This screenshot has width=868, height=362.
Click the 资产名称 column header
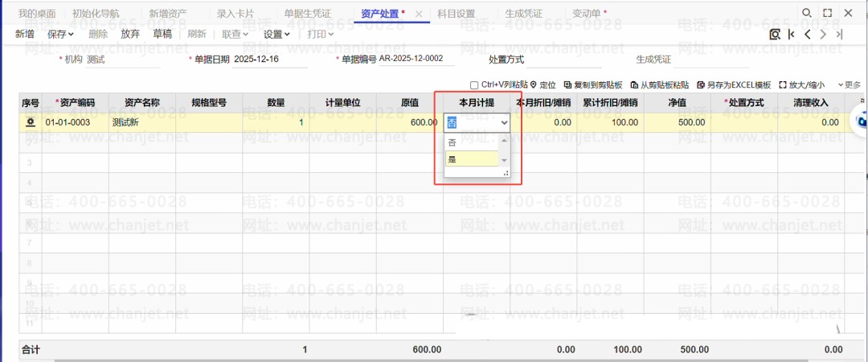coord(142,102)
